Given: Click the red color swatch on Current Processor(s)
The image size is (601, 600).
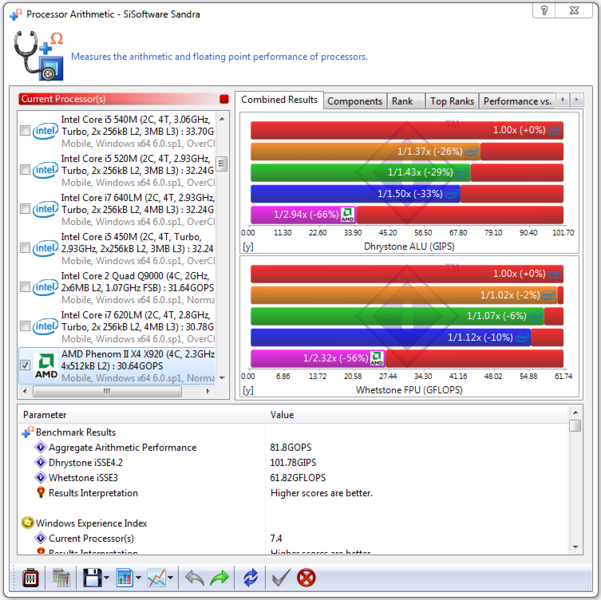Looking at the screenshot, I should click(224, 99).
